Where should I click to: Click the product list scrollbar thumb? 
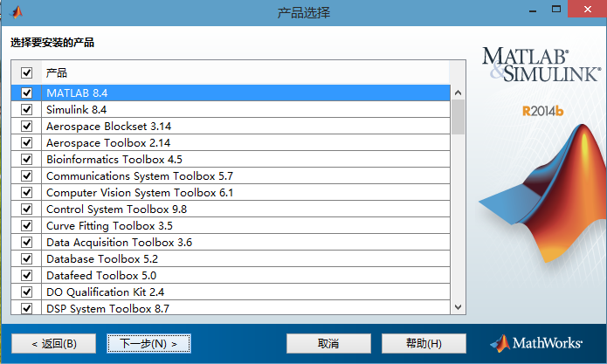tap(458, 118)
